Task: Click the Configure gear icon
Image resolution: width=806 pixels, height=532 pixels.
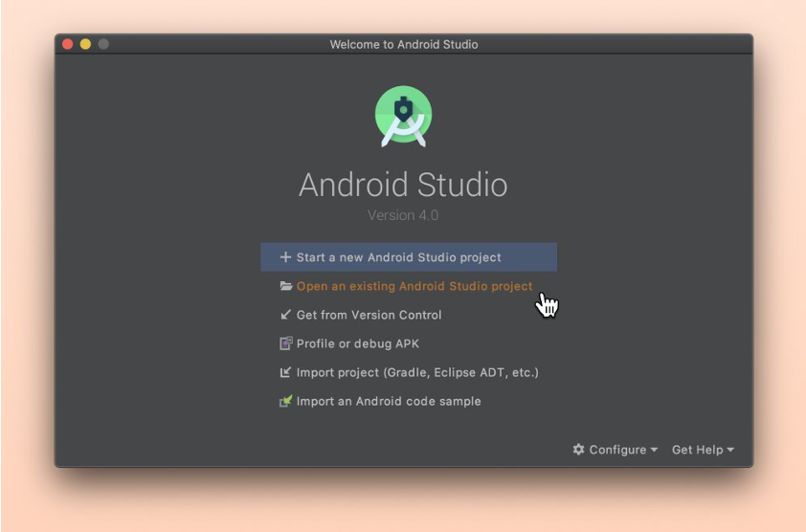Action: click(579, 450)
